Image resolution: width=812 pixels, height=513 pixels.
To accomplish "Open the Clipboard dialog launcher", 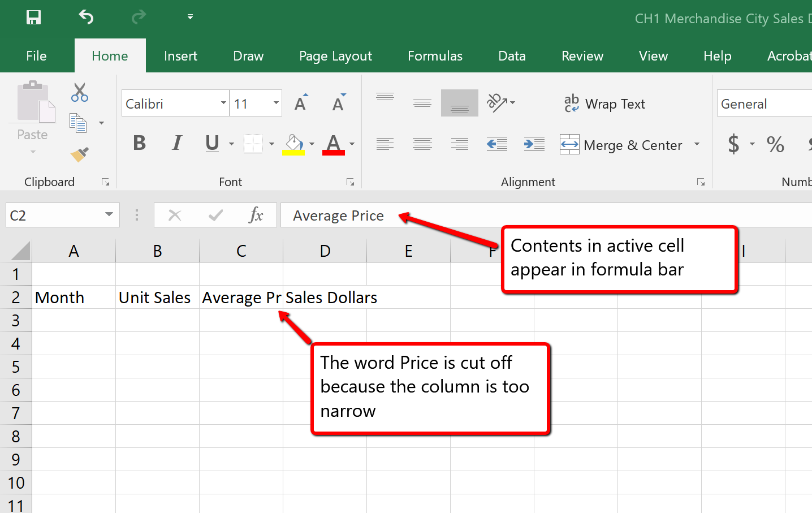I will [x=105, y=182].
